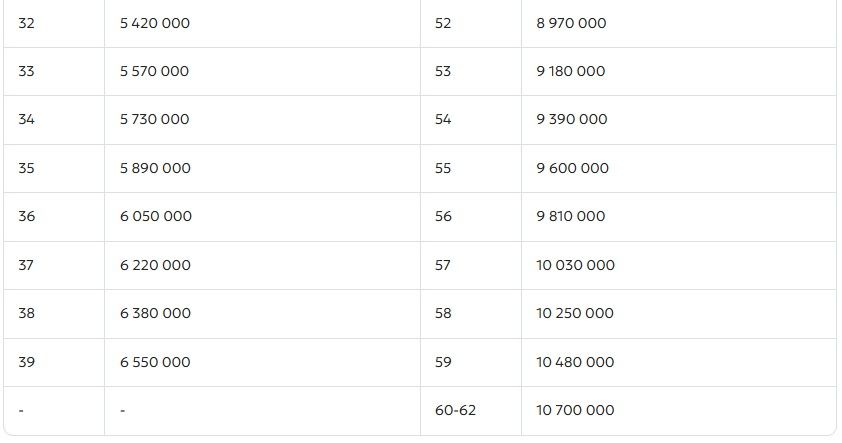Image resolution: width=842 pixels, height=443 pixels.
Task: Select the row number 32 cell
Action: [x=26, y=23]
